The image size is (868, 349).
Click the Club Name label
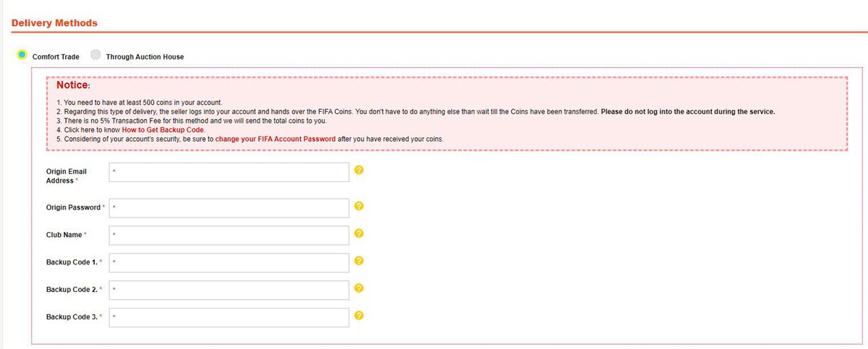67,235
